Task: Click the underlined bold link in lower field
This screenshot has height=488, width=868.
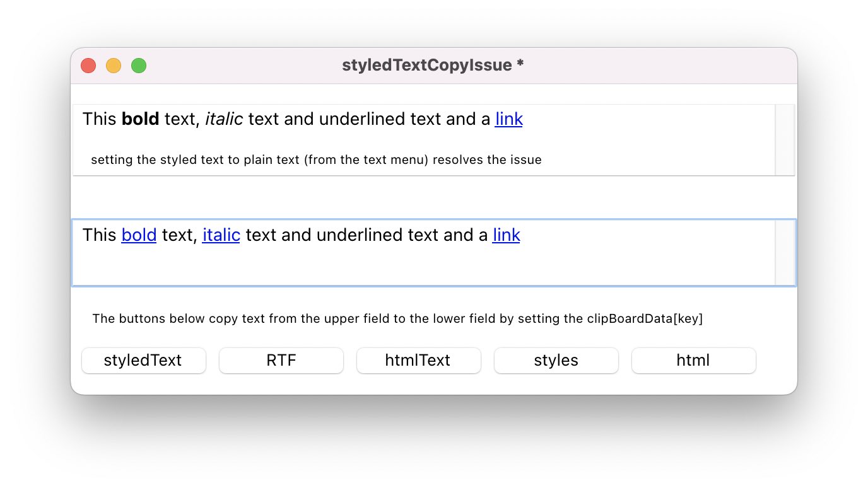Action: (139, 235)
